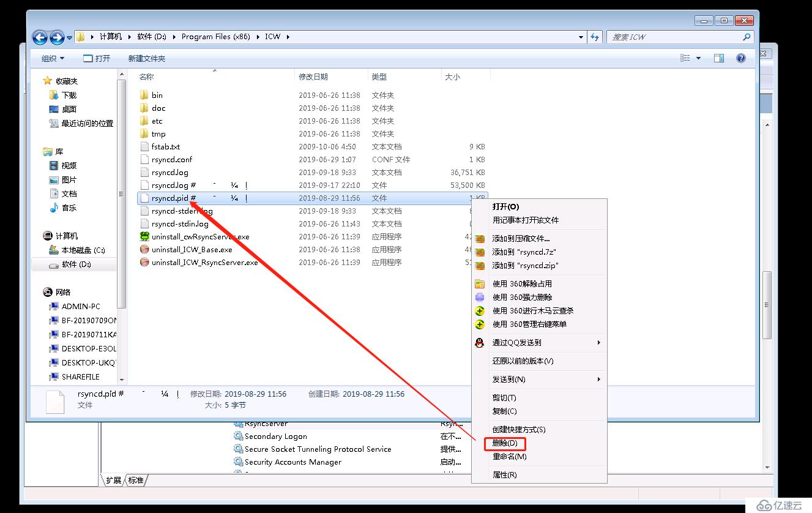Viewport: 812px width, 513px height.
Task: Refresh the ICW folder view
Action: (595, 37)
